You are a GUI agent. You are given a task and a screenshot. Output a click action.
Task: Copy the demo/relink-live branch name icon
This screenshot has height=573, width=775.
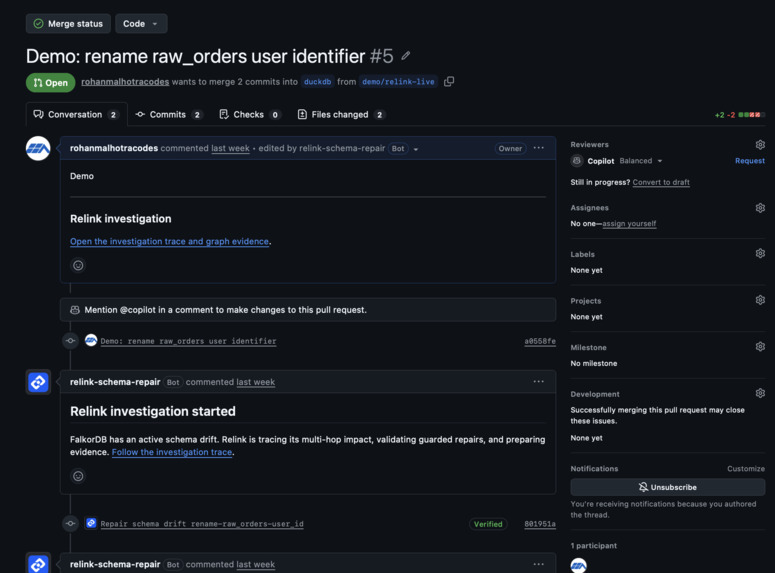[449, 82]
